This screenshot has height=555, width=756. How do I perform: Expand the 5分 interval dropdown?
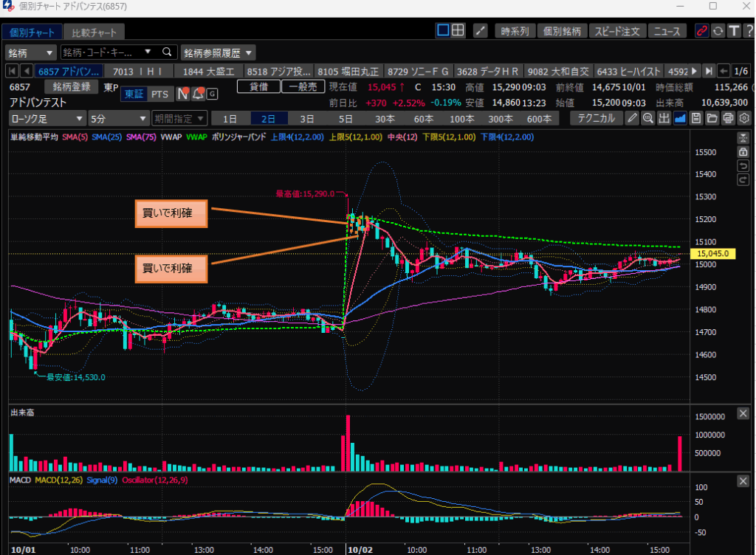pos(118,119)
